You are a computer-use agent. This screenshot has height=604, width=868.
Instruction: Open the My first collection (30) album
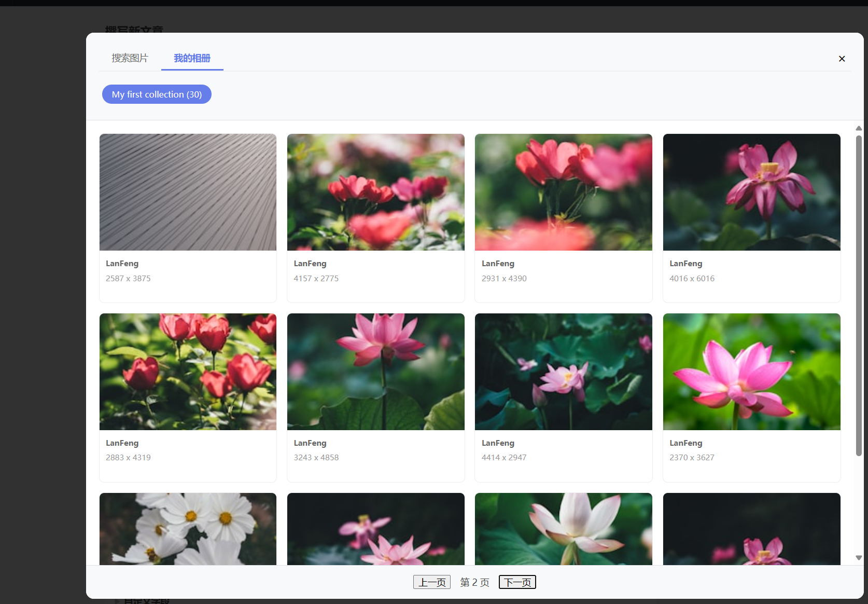(156, 94)
